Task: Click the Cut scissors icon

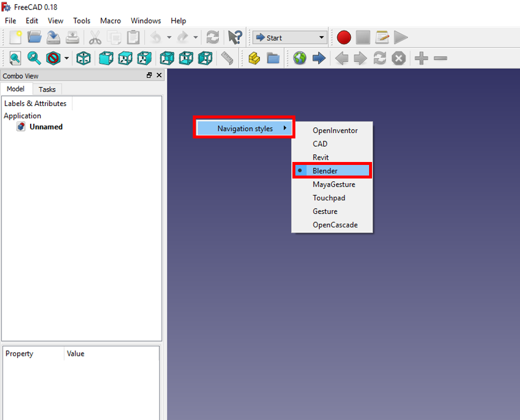Action: click(x=95, y=38)
